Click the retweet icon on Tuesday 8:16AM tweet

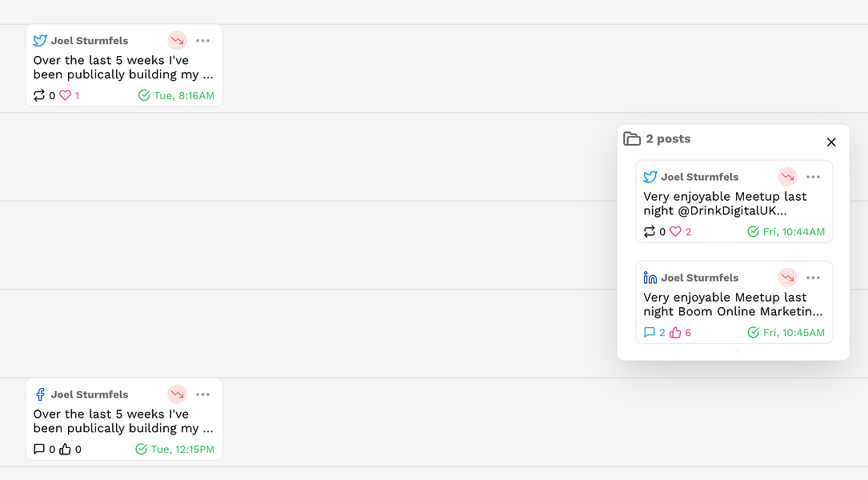pyautogui.click(x=39, y=95)
